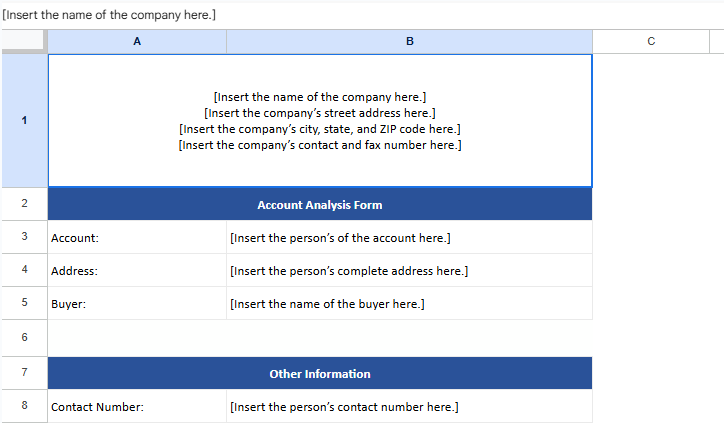Click the contact number placeholder cell
724x423 pixels.
click(x=409, y=407)
